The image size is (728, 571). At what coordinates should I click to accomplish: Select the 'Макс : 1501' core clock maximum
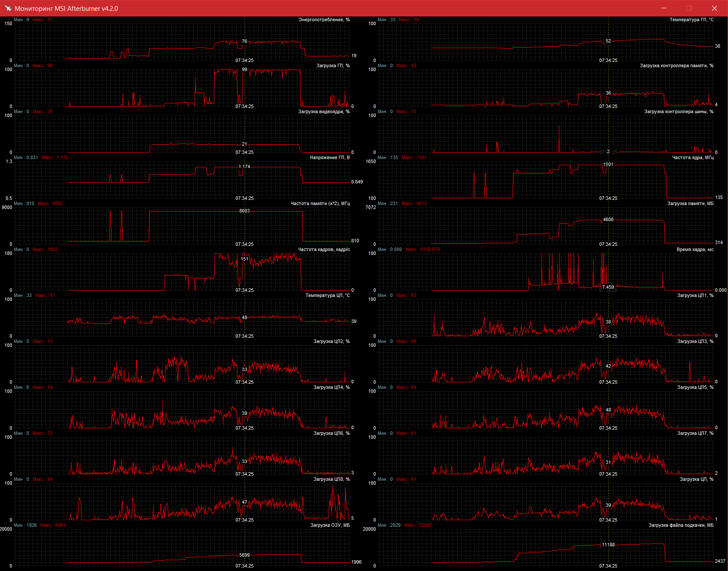(x=414, y=158)
